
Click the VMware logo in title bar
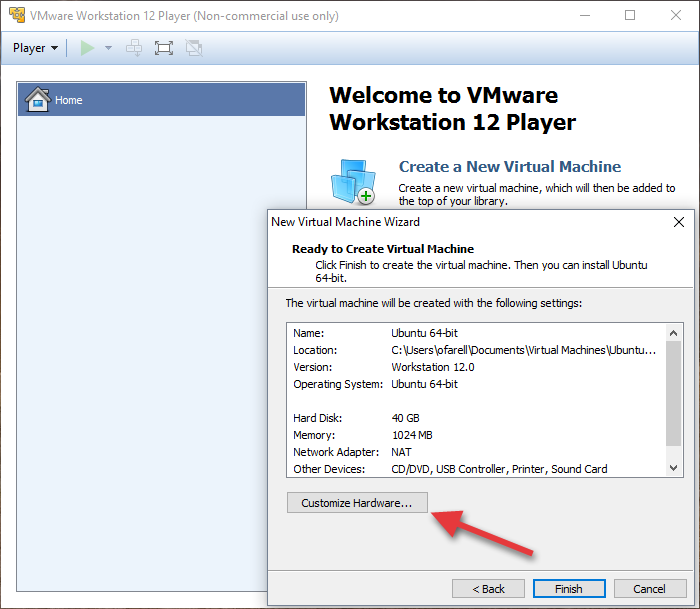point(14,15)
